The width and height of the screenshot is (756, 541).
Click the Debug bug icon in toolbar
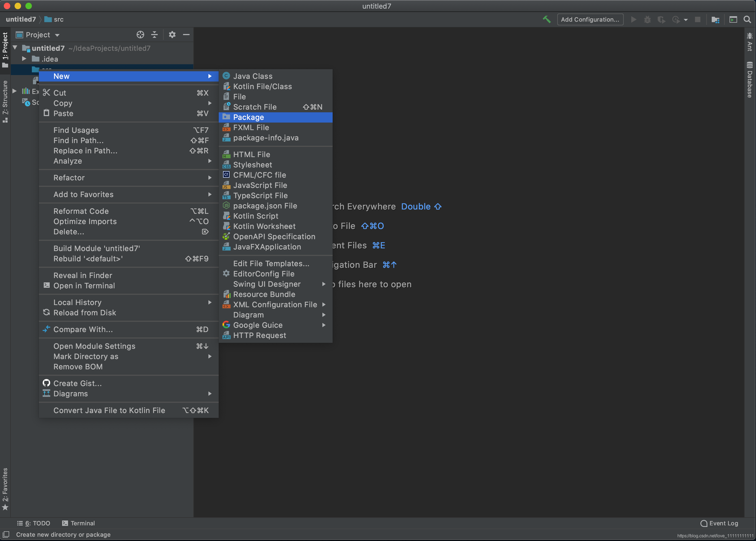(647, 20)
